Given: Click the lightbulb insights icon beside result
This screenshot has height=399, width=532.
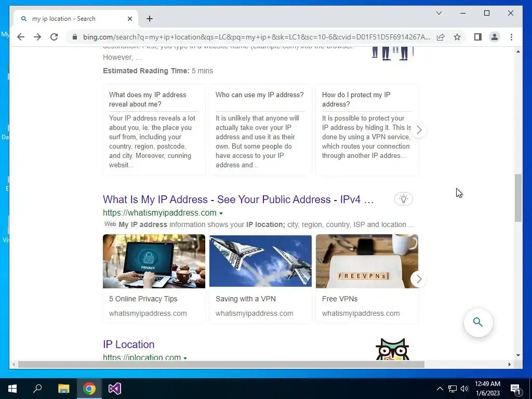Looking at the screenshot, I should click(403, 199).
